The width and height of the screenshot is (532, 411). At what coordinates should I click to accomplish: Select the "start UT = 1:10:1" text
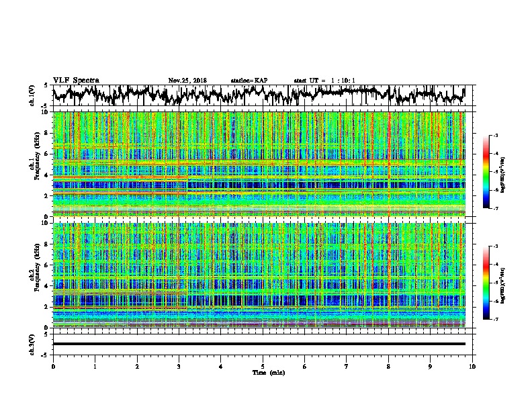(324, 81)
